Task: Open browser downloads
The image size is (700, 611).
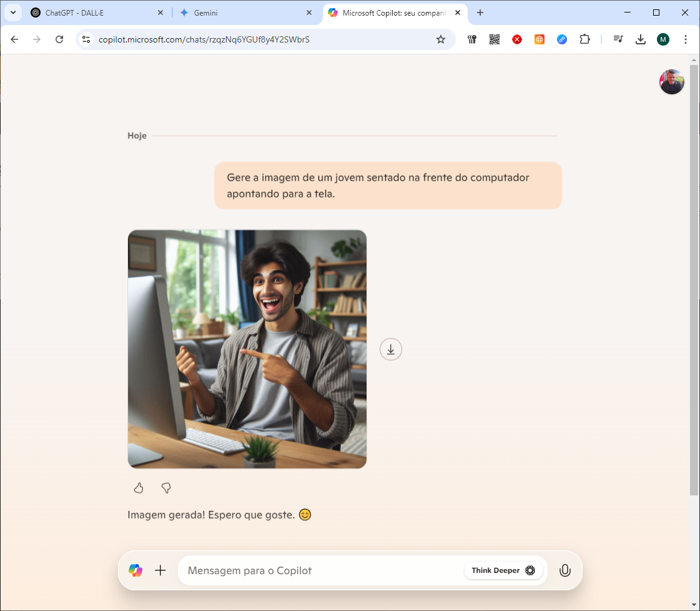Action: click(640, 39)
